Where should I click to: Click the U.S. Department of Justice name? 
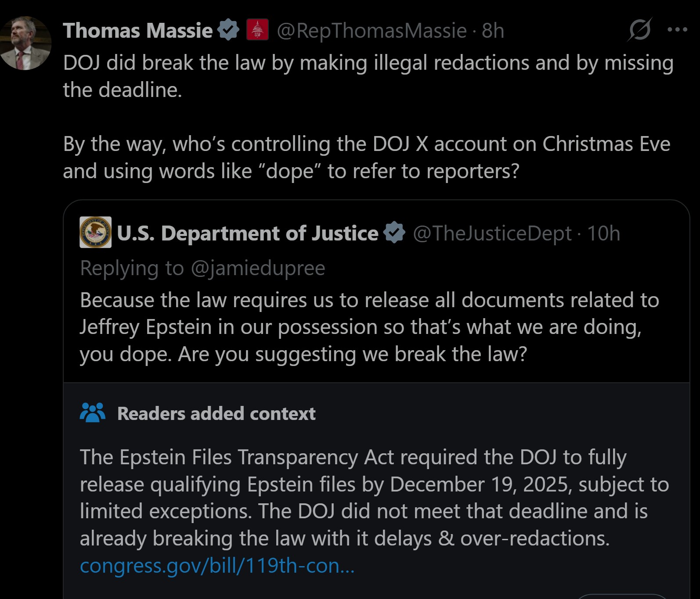click(x=247, y=233)
